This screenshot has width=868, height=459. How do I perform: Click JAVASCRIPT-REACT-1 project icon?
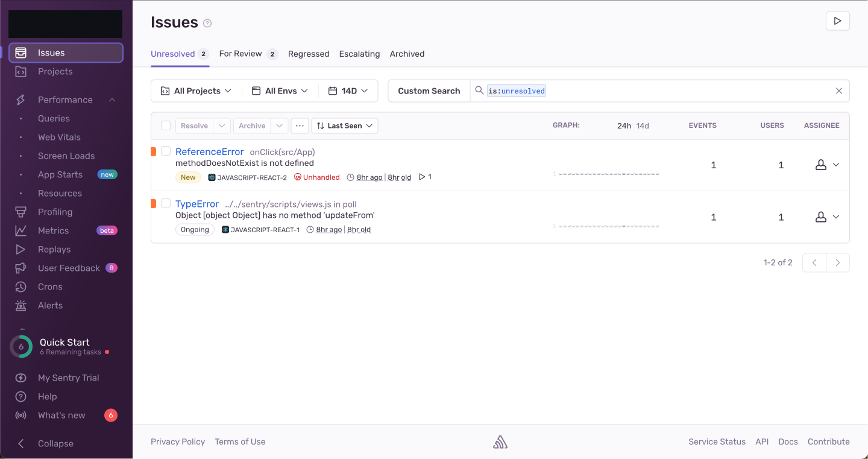point(225,230)
